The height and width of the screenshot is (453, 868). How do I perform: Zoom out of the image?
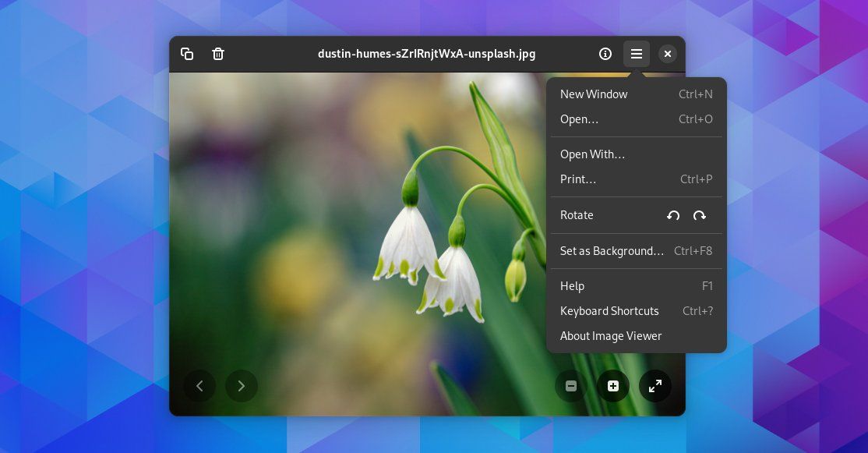(571, 385)
